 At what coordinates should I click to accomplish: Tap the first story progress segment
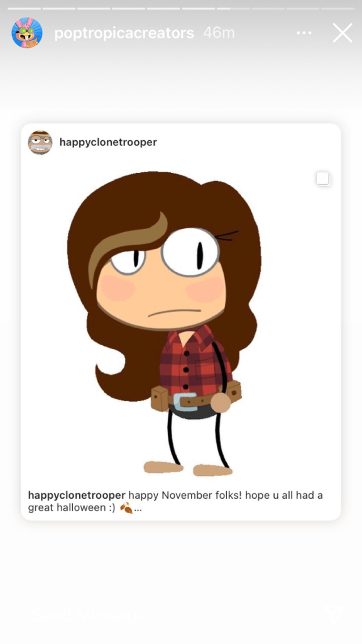click(25, 8)
